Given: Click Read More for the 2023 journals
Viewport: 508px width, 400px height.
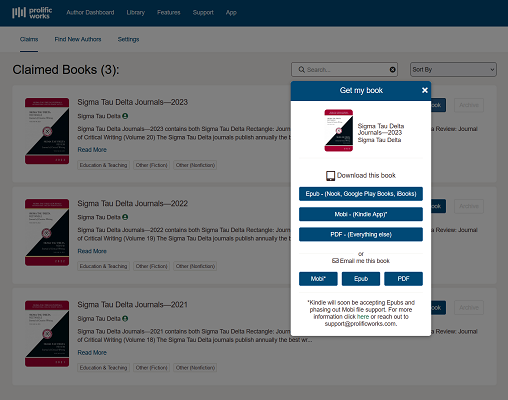Looking at the screenshot, I should (92, 150).
